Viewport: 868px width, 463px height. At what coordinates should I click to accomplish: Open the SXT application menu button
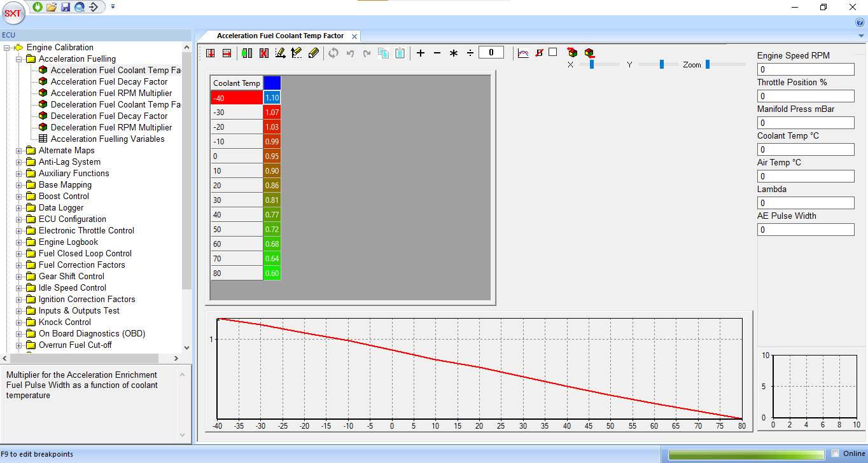tap(13, 13)
